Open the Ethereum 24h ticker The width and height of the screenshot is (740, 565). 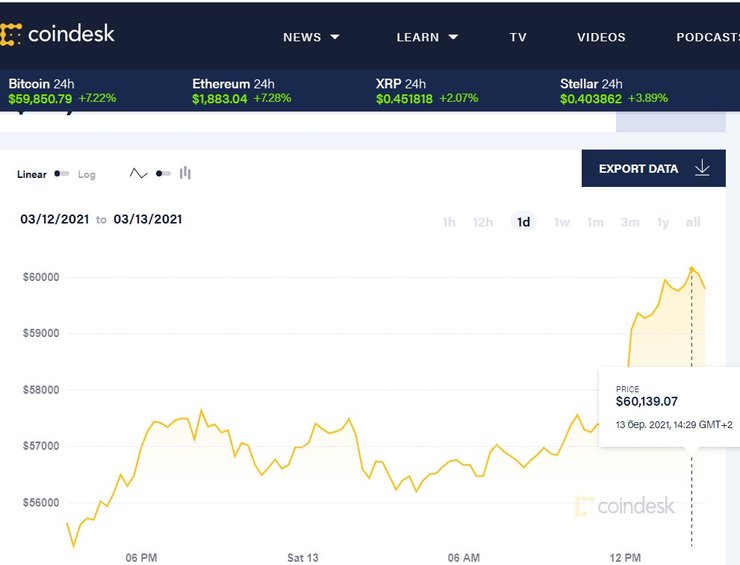click(242, 91)
